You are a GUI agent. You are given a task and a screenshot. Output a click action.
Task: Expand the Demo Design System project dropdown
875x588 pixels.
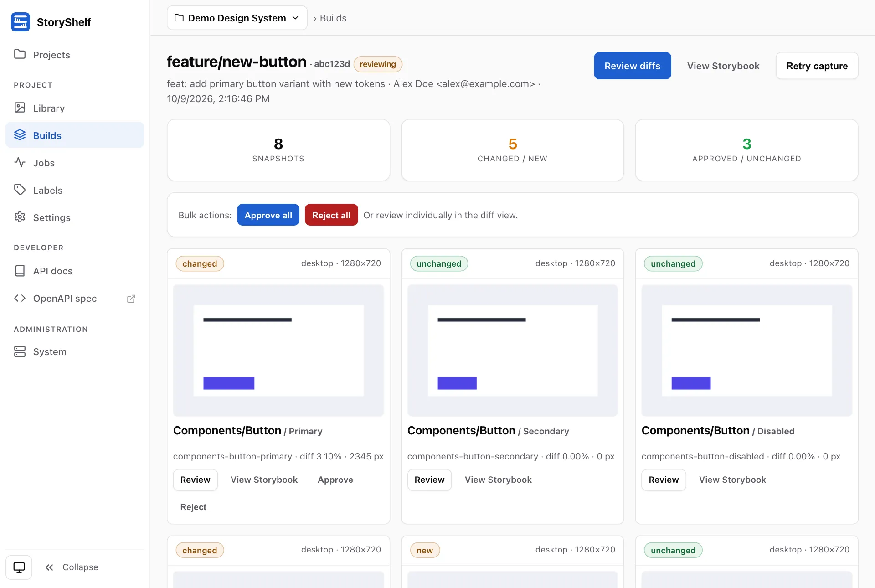(237, 18)
